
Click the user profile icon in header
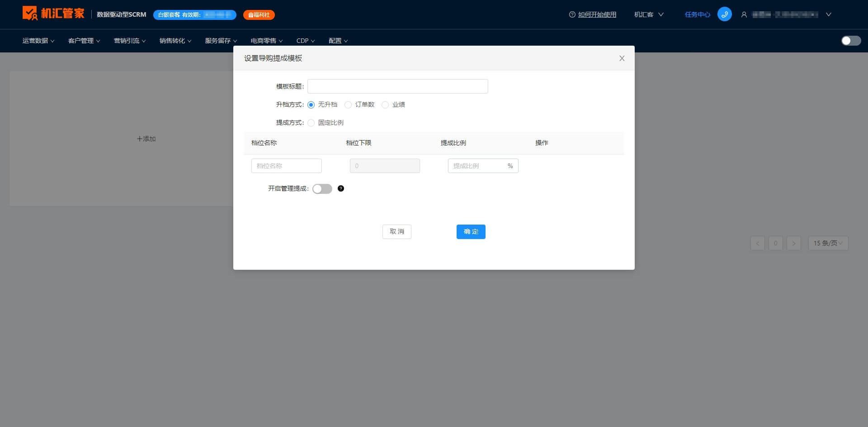click(744, 14)
